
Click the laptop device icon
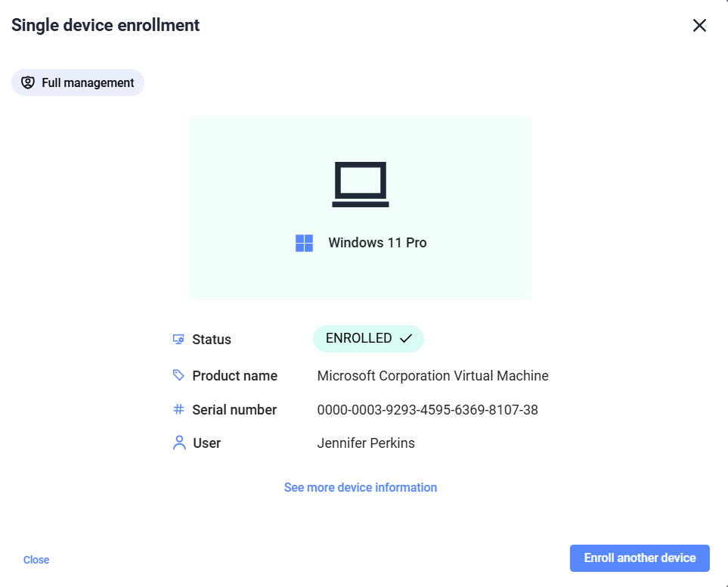pyautogui.click(x=361, y=184)
